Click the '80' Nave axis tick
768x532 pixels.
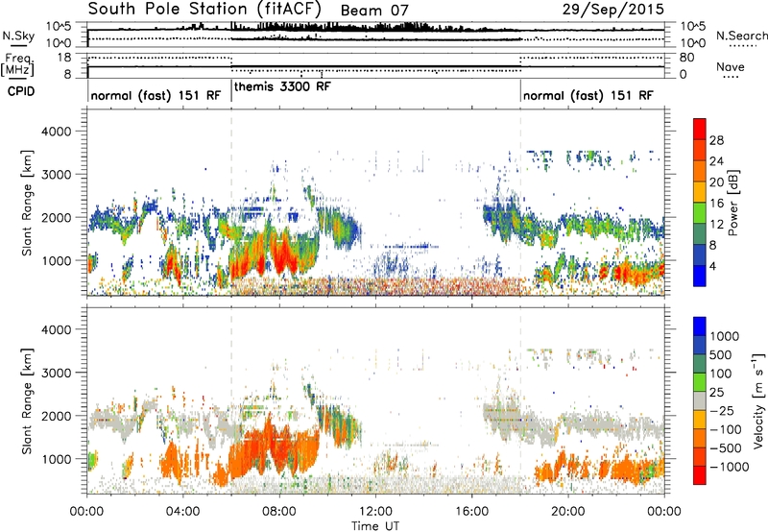pos(686,58)
